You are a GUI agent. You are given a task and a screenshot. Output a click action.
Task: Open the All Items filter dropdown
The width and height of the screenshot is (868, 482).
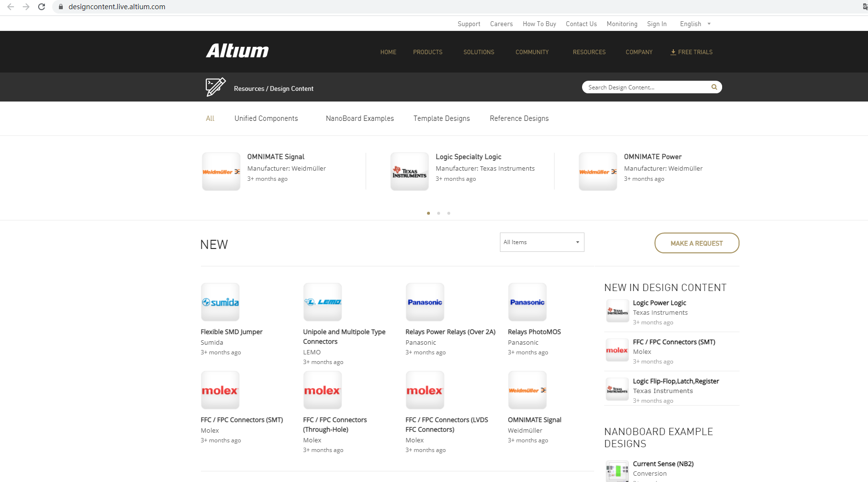tap(542, 242)
